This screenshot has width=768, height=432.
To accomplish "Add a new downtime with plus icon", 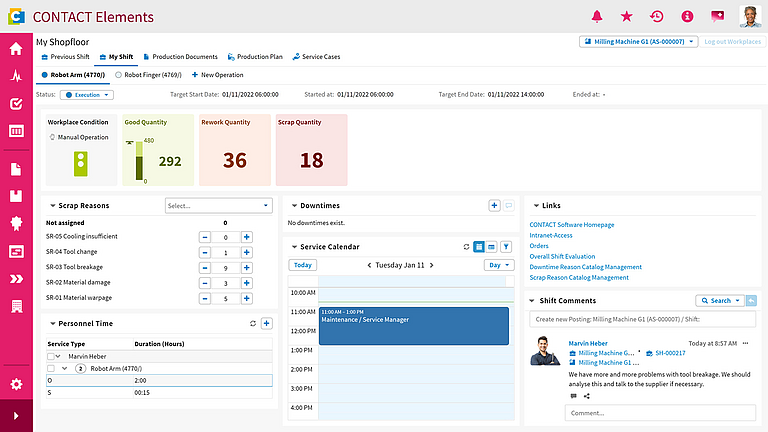I will pyautogui.click(x=494, y=206).
